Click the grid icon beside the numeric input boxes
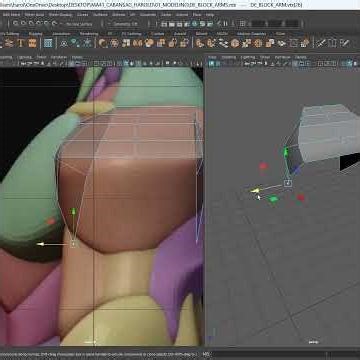 [x=242, y=24]
